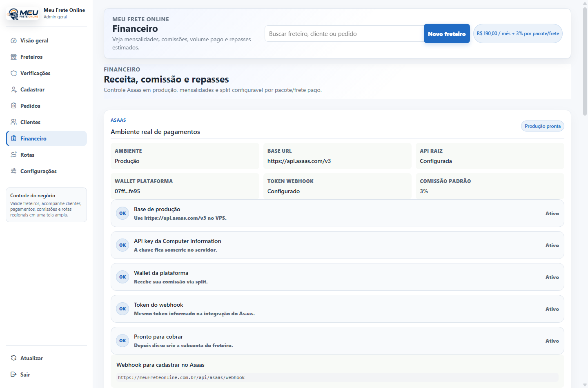
Task: Click the Webhook para cadastrar no Asaas label
Action: tap(160, 365)
